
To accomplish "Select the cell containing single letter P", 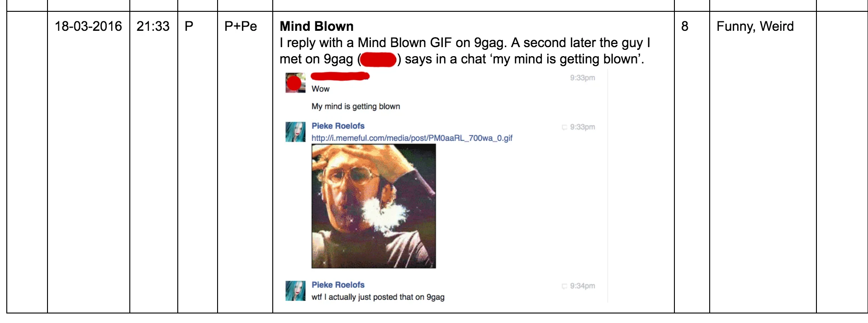I will point(198,162).
